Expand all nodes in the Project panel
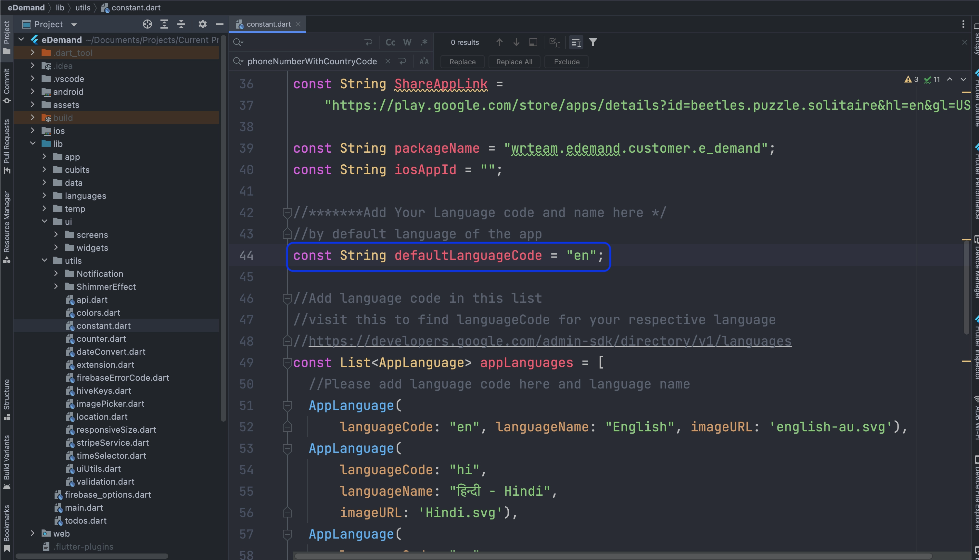 [164, 24]
